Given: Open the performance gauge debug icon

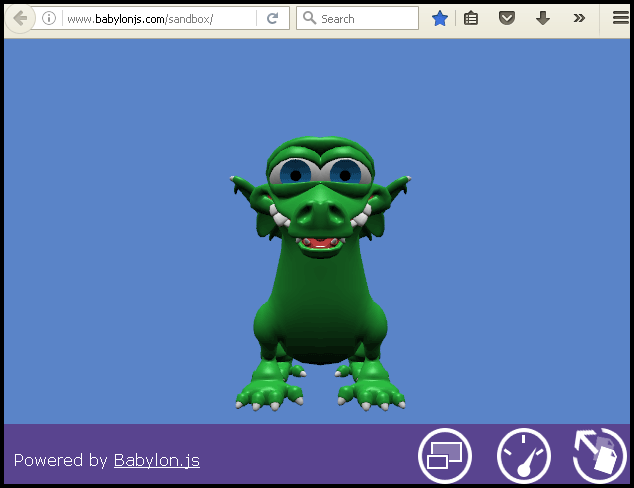Looking at the screenshot, I should point(523,455).
